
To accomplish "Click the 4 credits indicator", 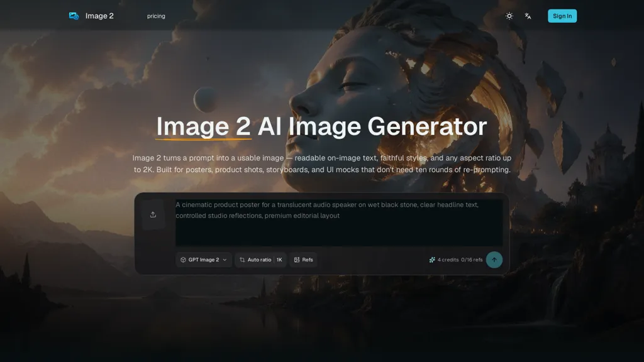I will (x=444, y=260).
